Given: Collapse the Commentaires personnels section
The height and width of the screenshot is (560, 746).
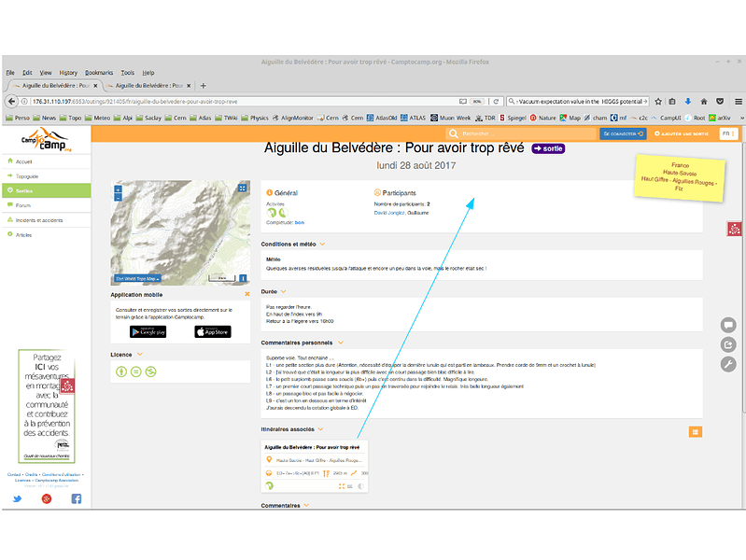Looking at the screenshot, I should coord(340,343).
